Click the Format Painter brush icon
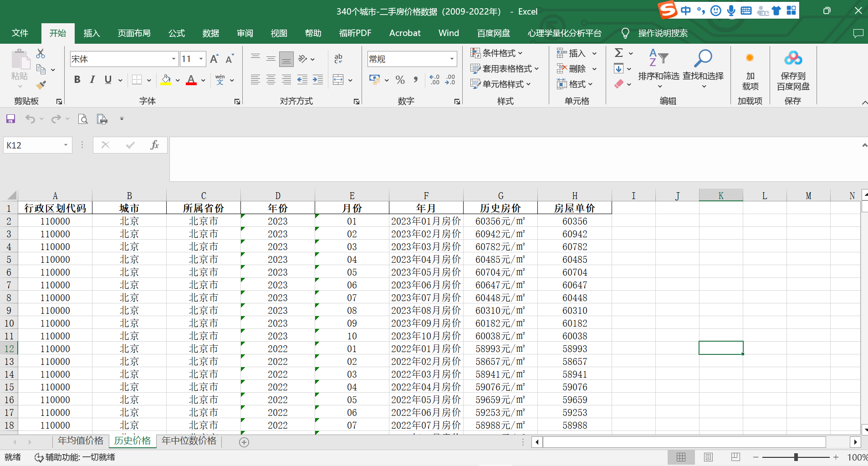Screen dimensions: 868x466 (x=41, y=85)
